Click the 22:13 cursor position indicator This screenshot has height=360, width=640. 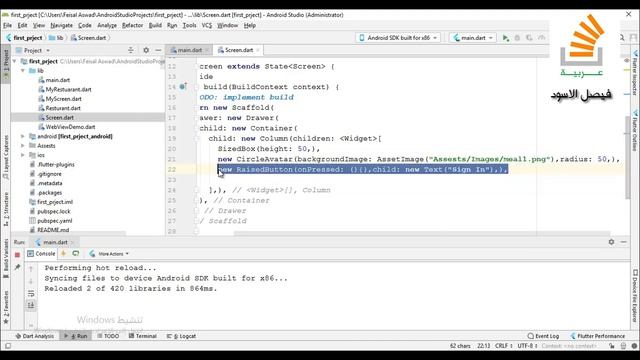(484, 346)
